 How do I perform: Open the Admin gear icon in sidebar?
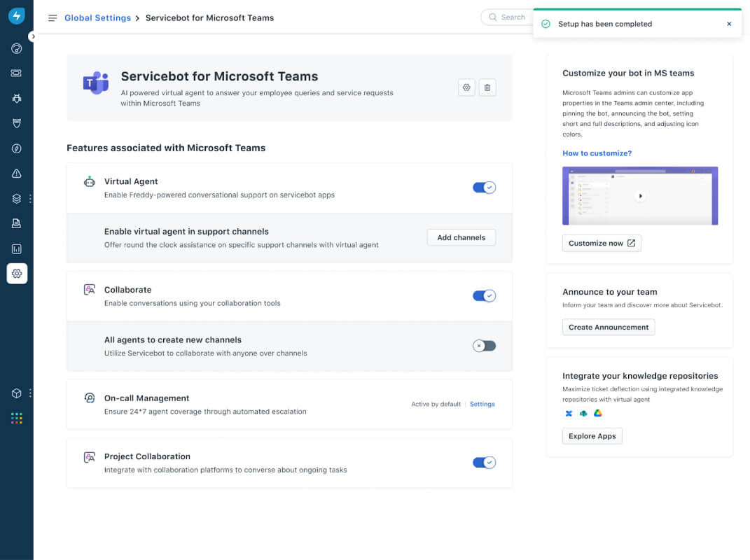point(17,274)
